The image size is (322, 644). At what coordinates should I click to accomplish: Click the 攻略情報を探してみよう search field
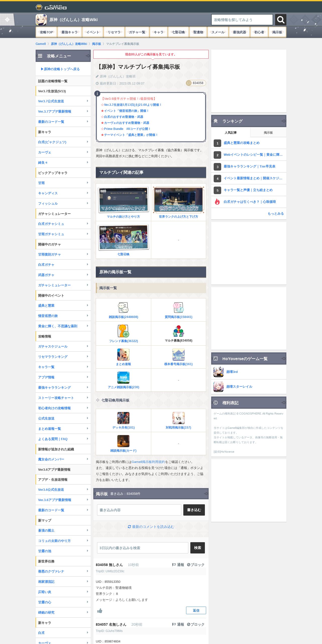(x=242, y=20)
